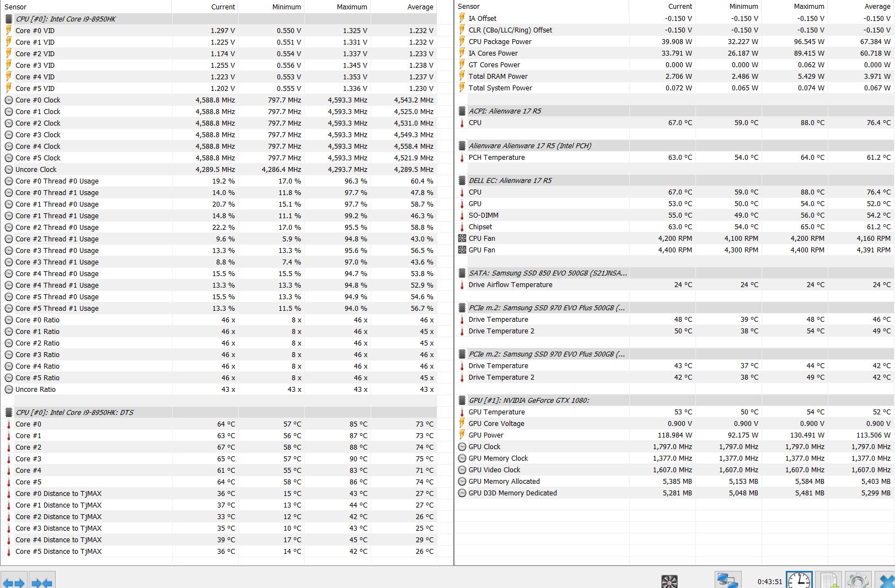Click the shrink columns arrows icon

42,582
